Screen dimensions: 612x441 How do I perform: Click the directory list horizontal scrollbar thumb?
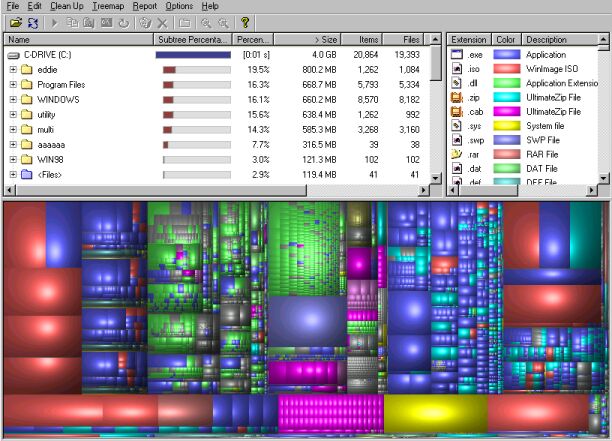pyautogui.click(x=162, y=190)
